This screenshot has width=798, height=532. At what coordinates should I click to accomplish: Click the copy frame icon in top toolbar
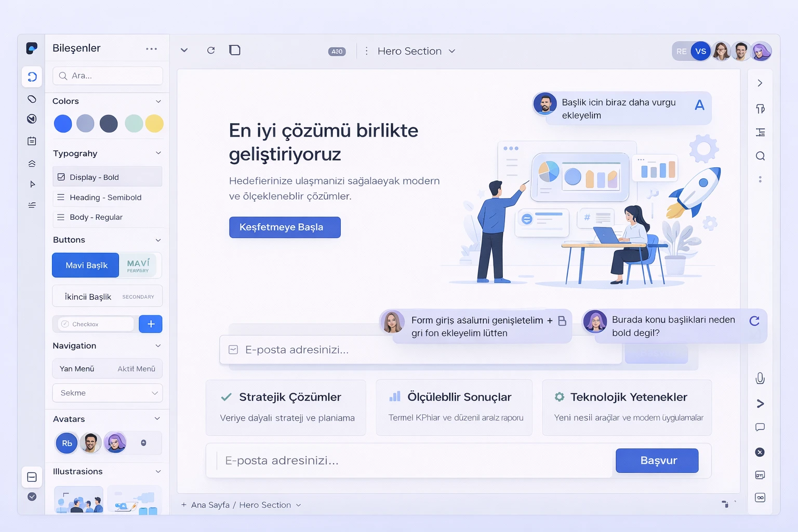pos(235,50)
